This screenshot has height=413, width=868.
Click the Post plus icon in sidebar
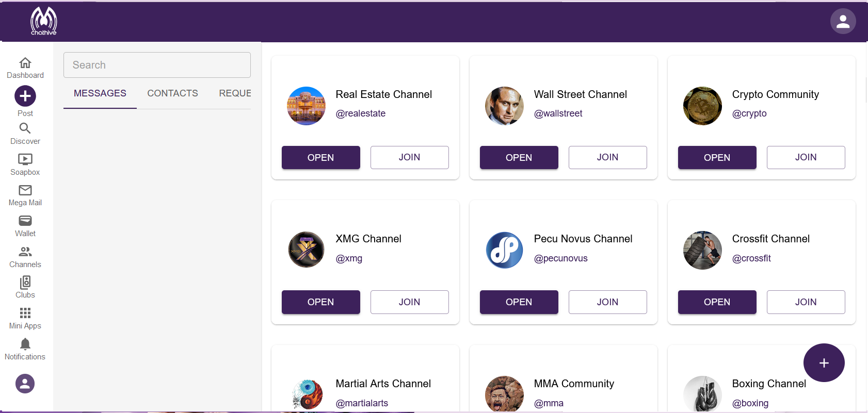click(x=25, y=96)
